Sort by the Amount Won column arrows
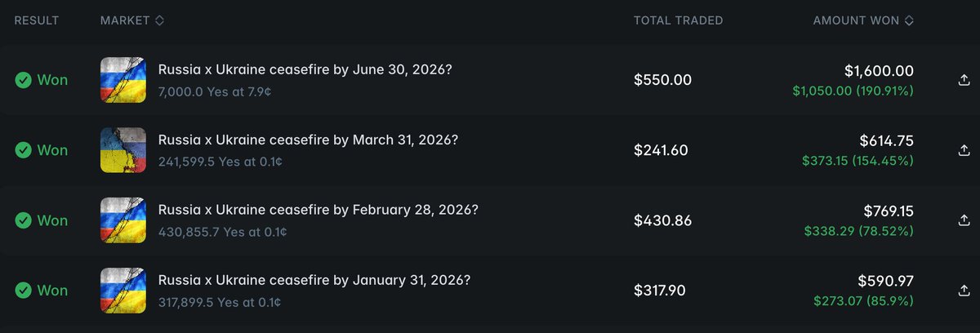Image resolution: width=980 pixels, height=333 pixels. [909, 20]
